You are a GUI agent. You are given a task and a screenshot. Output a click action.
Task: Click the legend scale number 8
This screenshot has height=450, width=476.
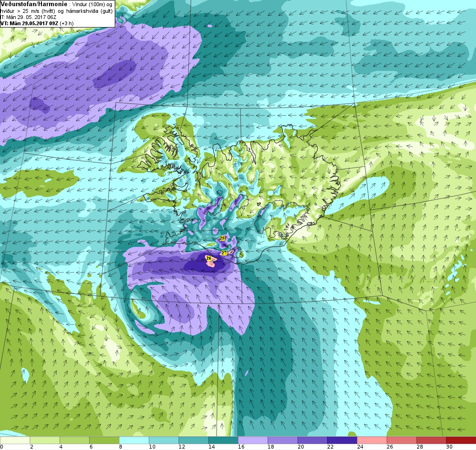[x=120, y=447]
